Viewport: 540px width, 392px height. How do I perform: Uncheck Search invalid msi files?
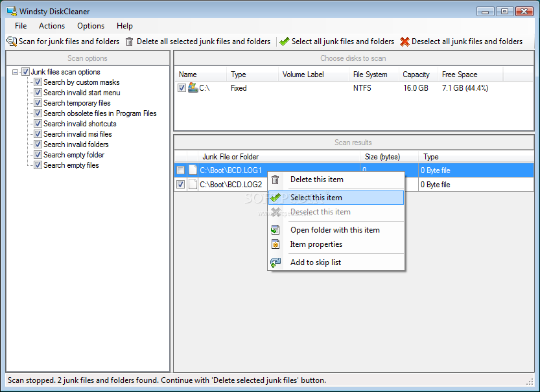pos(38,133)
